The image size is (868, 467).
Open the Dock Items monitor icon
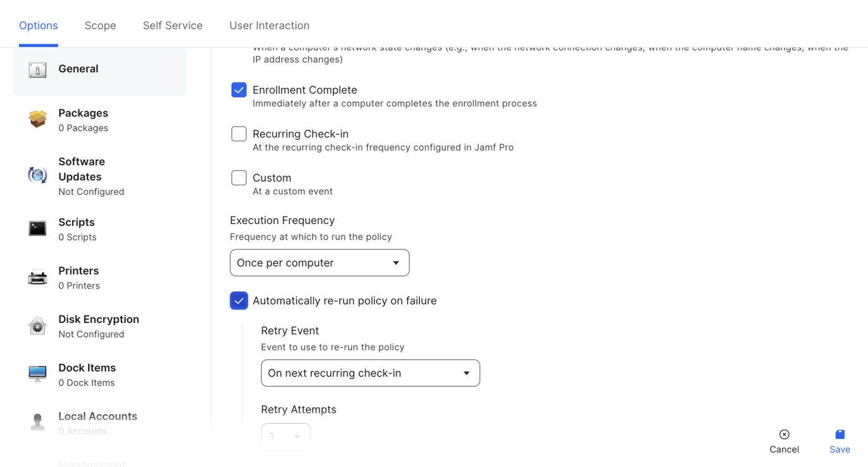37,374
